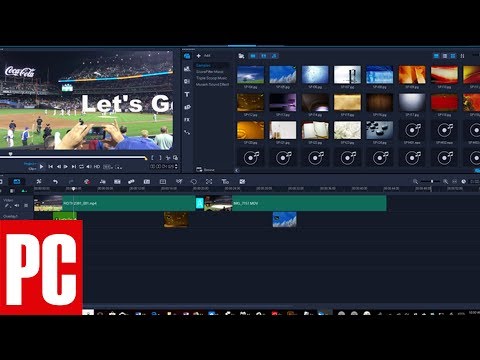This screenshot has width=480, height=360.
Task: Click the Add folder button
Action: [x=203, y=56]
